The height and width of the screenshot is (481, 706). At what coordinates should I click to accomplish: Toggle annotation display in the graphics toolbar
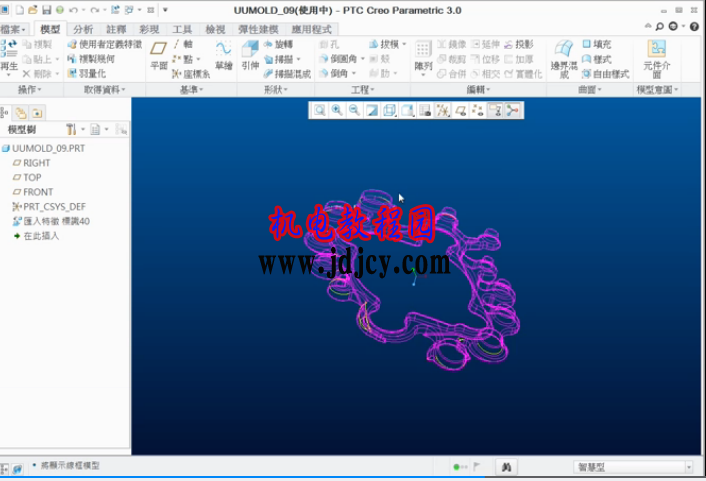tap(495, 110)
